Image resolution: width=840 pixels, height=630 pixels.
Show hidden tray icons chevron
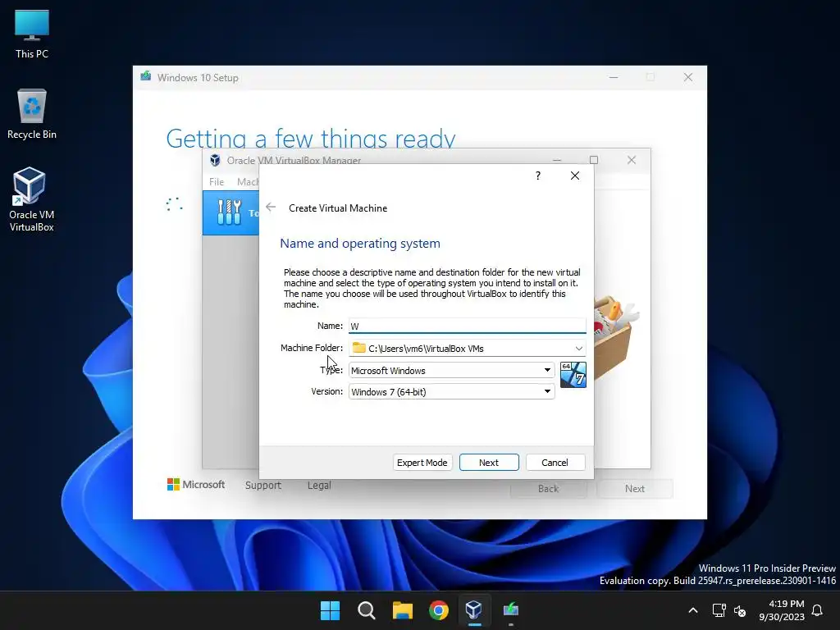692,610
